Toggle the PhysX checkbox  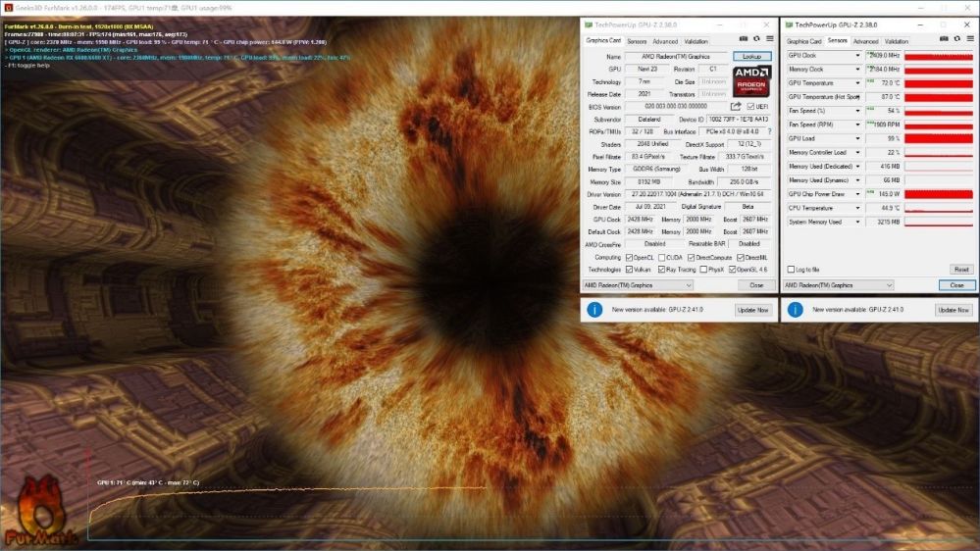703,270
